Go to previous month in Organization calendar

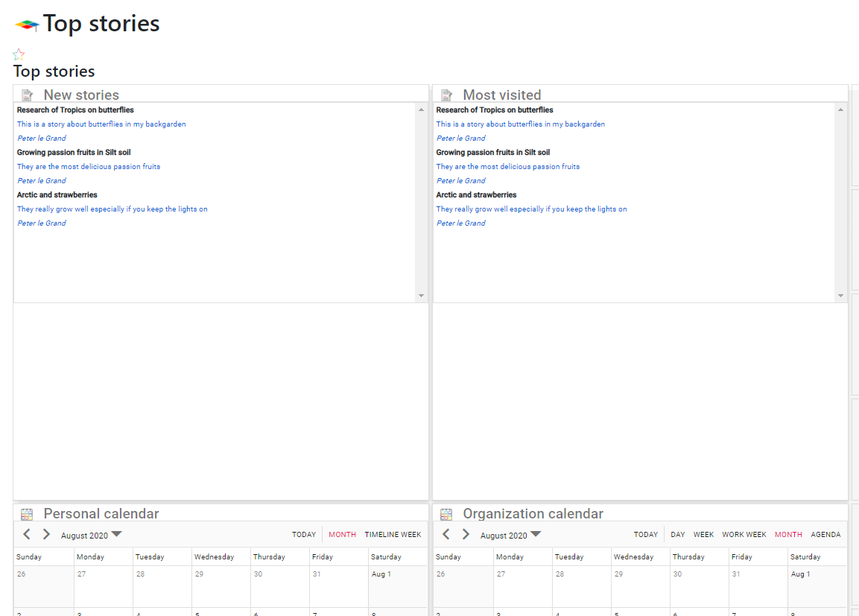446,534
